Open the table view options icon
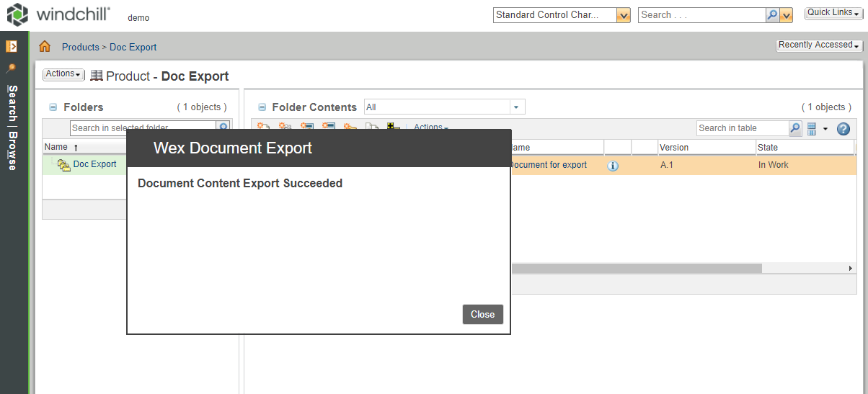 [812, 128]
